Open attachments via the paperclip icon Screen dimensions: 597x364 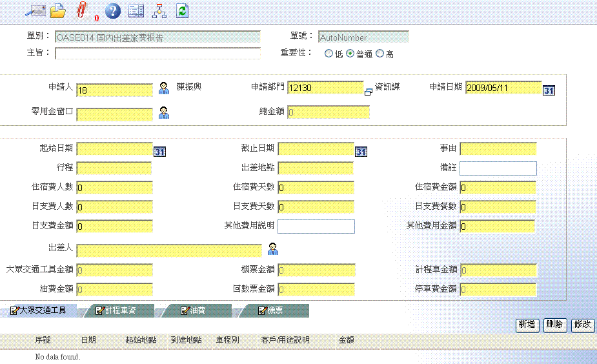pos(81,10)
